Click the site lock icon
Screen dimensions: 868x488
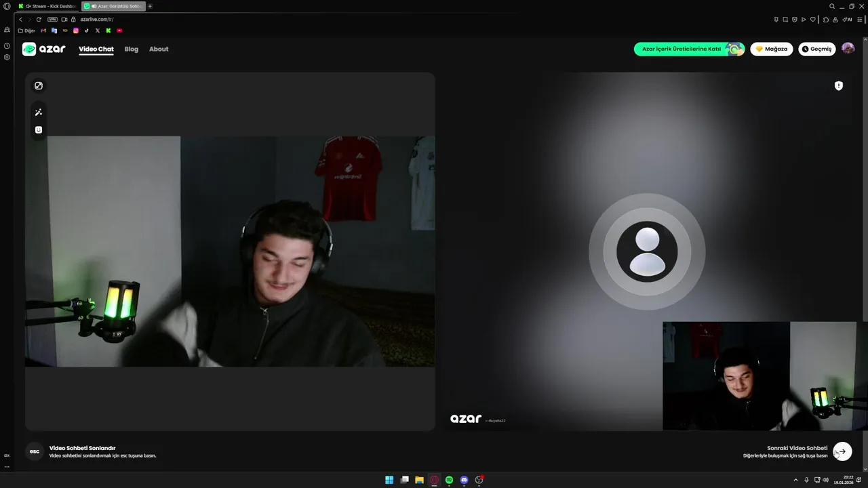coord(73,20)
